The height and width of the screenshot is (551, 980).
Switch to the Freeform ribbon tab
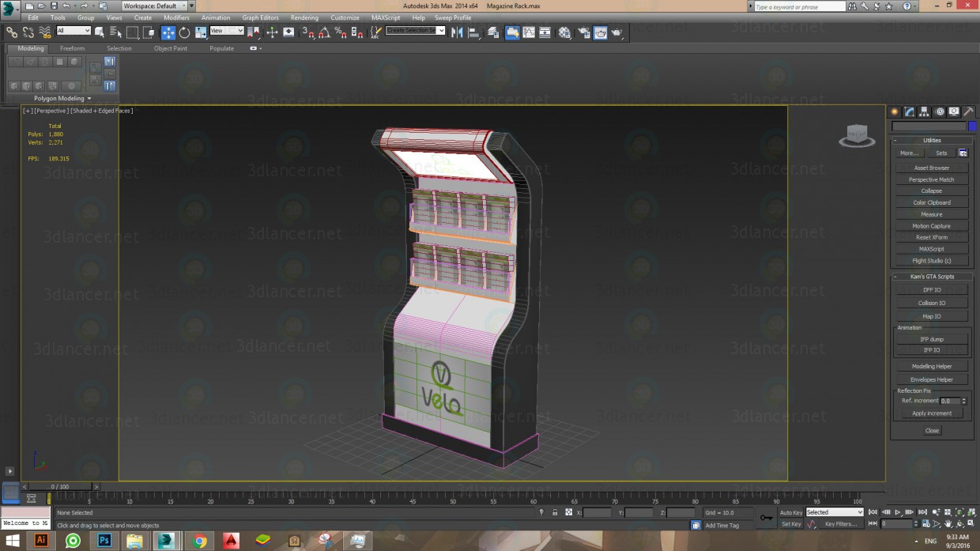click(72, 48)
